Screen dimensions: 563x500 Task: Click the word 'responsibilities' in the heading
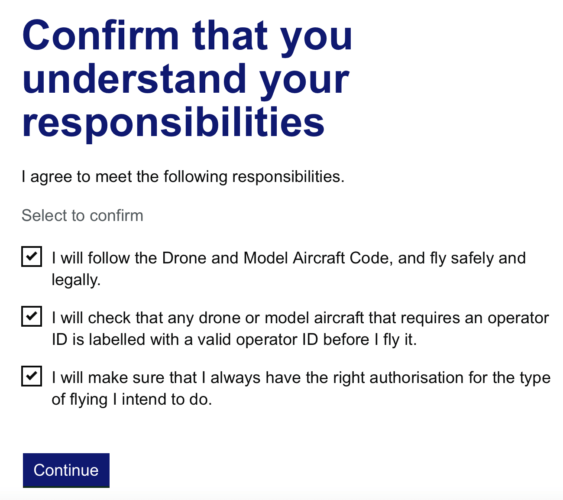[173, 122]
